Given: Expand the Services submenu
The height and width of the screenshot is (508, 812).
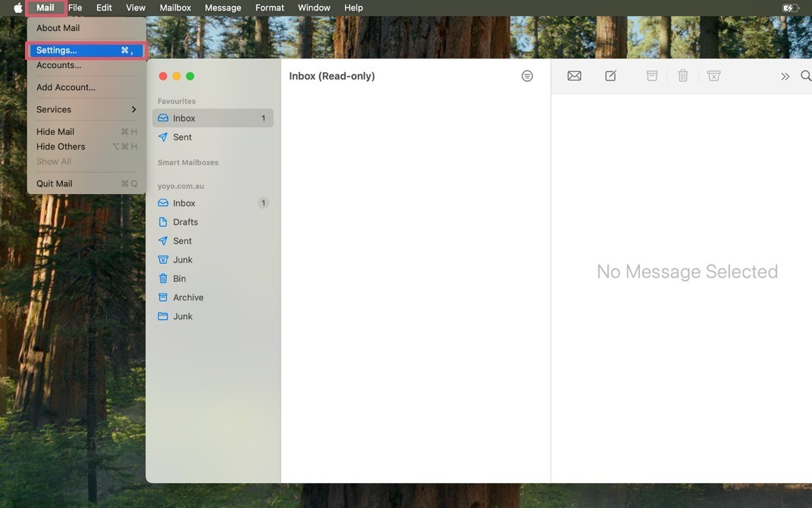Looking at the screenshot, I should coord(86,109).
